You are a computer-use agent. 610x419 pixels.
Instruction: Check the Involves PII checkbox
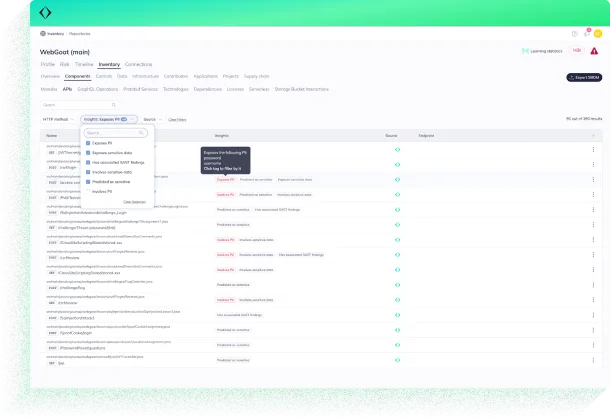coord(88,191)
